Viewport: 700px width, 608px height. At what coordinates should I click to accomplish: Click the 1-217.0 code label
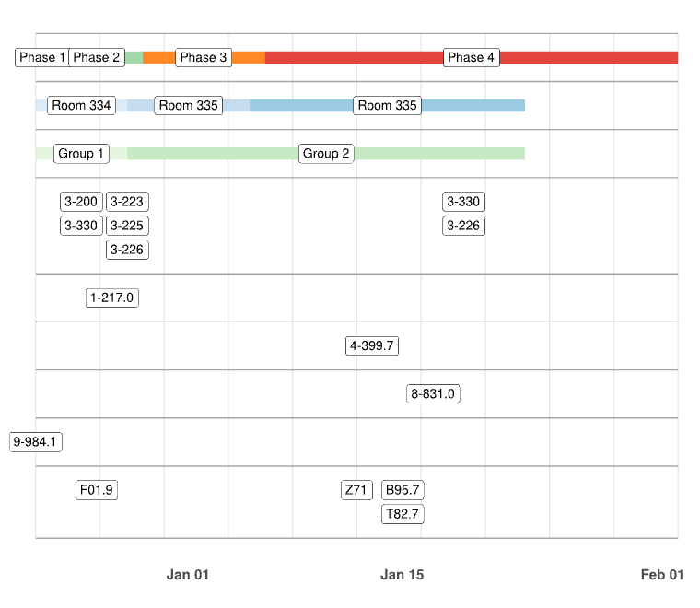pos(111,298)
